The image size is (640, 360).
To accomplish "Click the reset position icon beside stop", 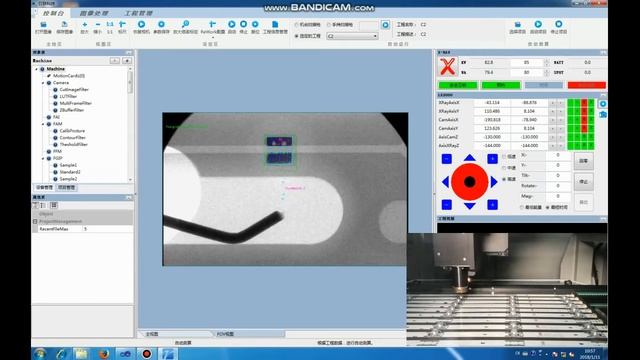I will [255, 24].
